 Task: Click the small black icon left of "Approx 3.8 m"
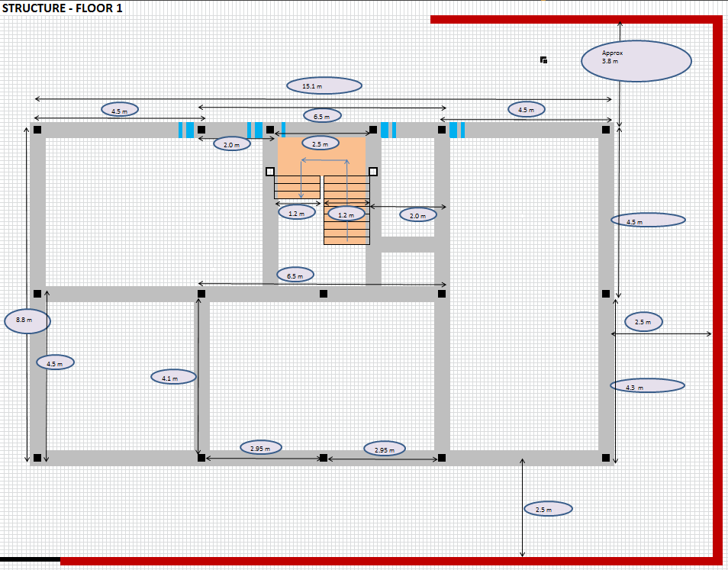(x=543, y=60)
